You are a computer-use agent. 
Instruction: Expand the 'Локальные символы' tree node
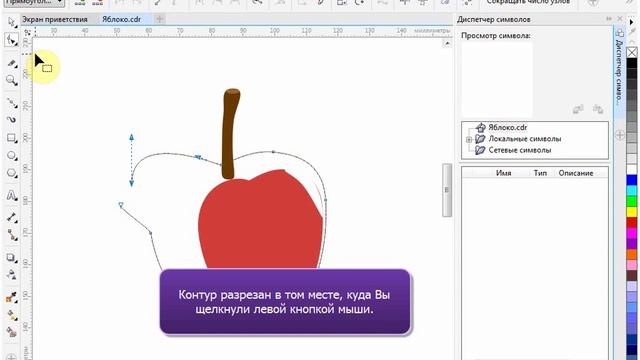pos(469,140)
